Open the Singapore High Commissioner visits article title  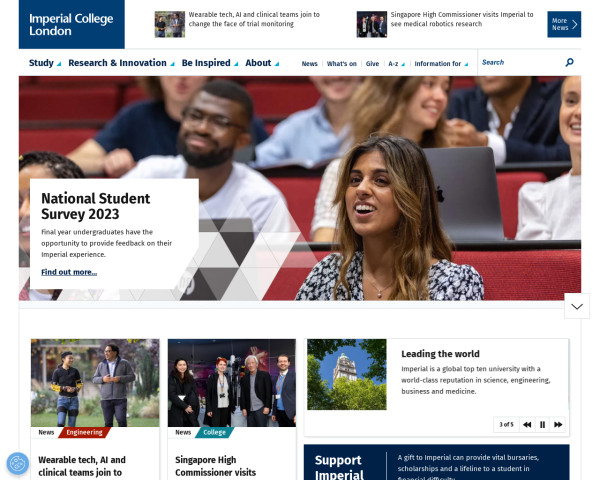click(215, 466)
